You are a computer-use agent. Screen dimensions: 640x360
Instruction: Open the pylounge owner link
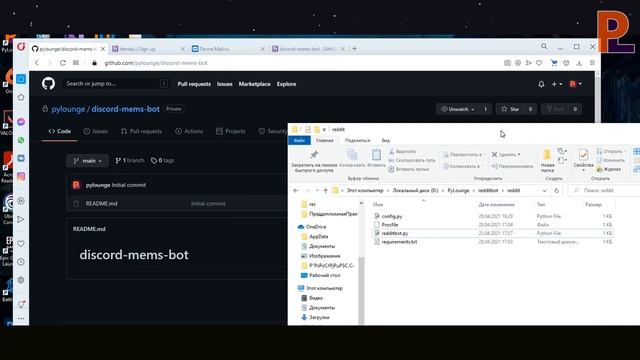68,109
